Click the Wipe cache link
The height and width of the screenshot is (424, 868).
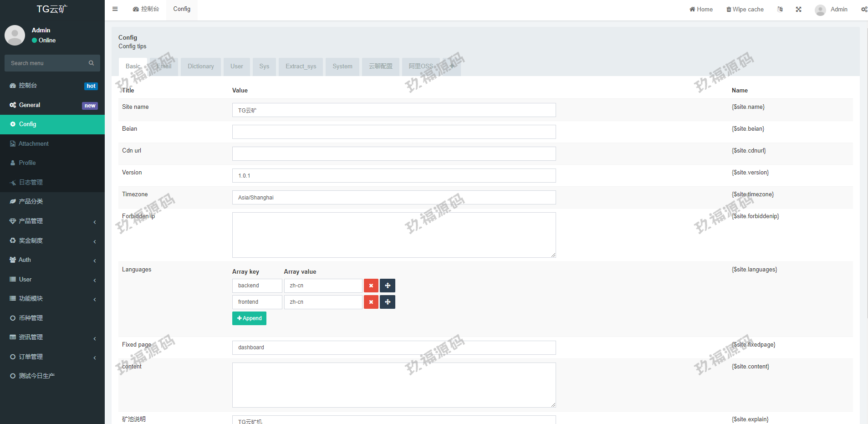(745, 10)
